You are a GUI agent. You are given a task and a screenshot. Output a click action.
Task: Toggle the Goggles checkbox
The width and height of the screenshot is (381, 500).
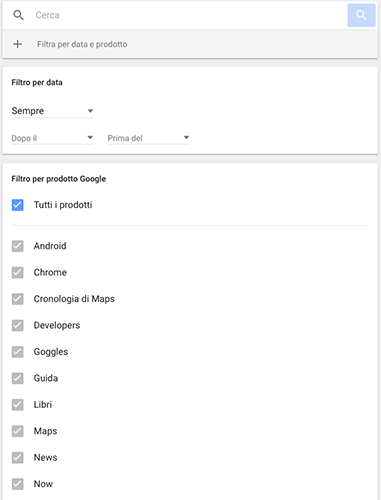[18, 352]
